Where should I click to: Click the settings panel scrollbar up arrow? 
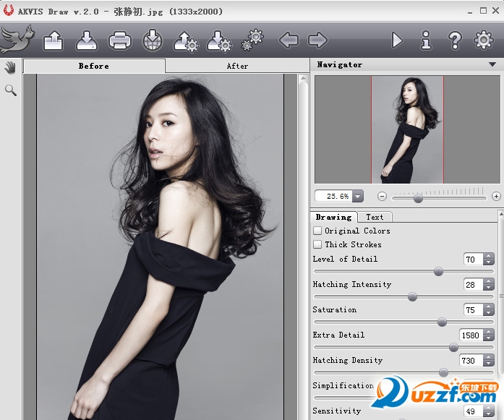click(501, 213)
